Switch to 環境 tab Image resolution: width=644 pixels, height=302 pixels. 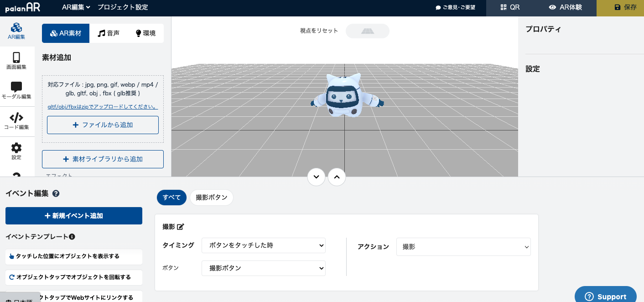pos(145,33)
